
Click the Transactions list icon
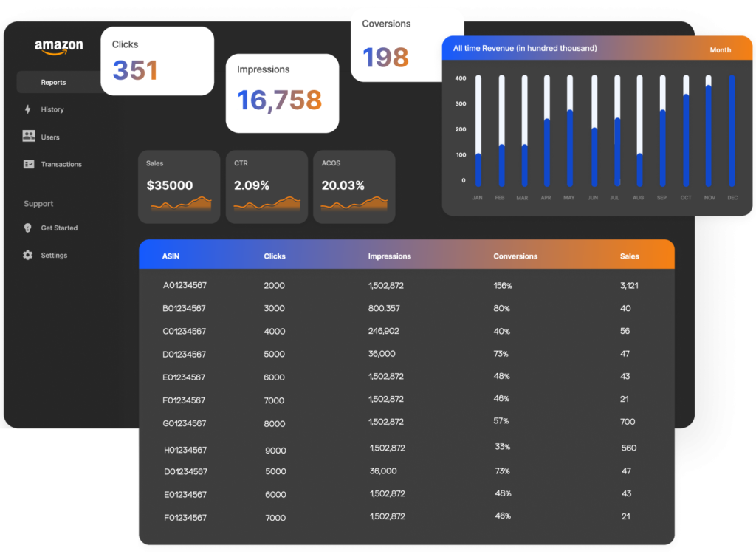29,164
